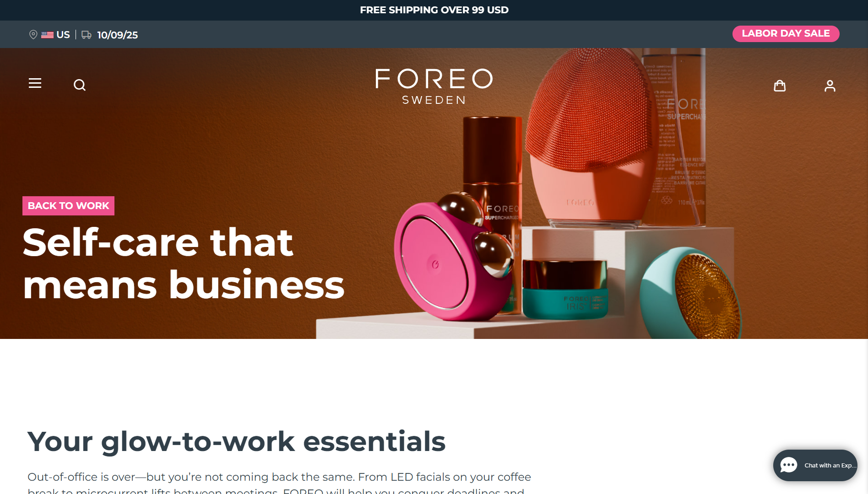Click the delivery truck icon
868x494 pixels.
tap(87, 35)
